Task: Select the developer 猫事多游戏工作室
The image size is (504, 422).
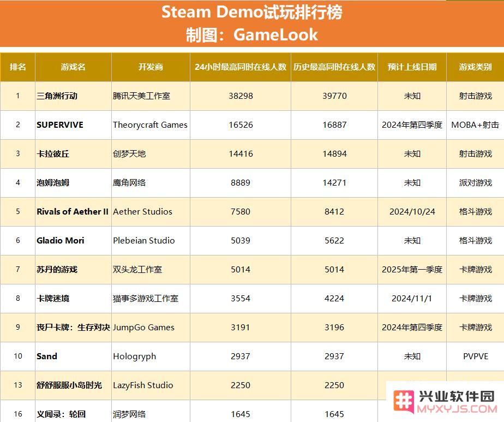Action: click(146, 299)
